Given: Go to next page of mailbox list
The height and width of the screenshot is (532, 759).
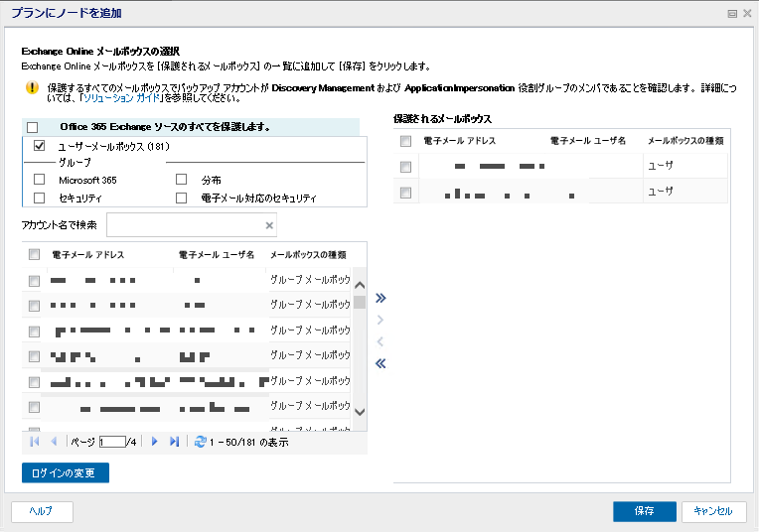Looking at the screenshot, I should (x=154, y=442).
